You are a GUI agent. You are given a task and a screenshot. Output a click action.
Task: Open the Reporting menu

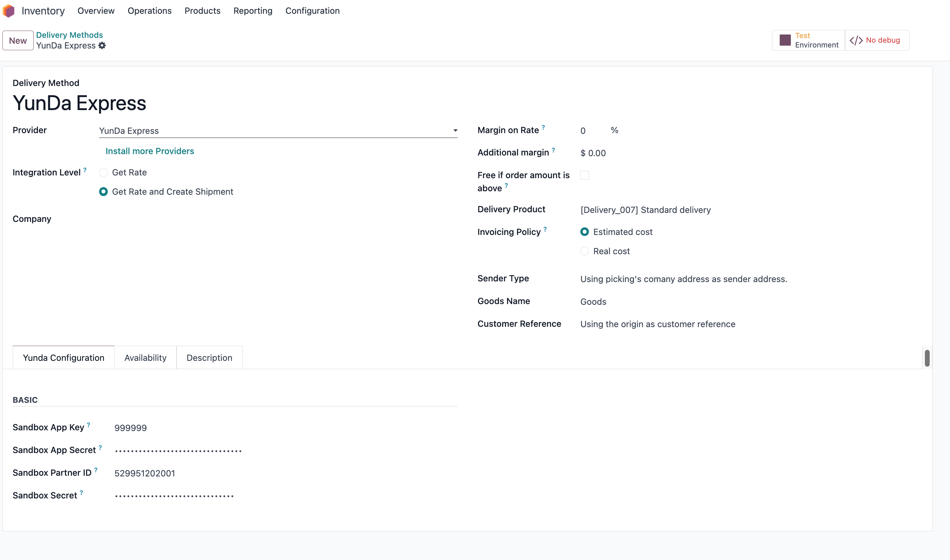pyautogui.click(x=253, y=11)
